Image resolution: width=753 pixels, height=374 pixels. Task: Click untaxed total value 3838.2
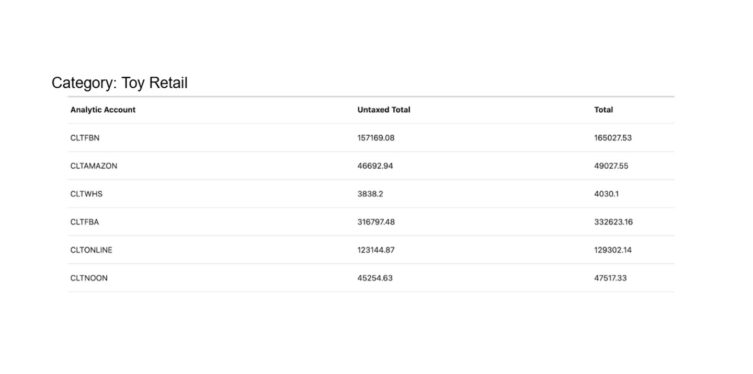tap(370, 194)
